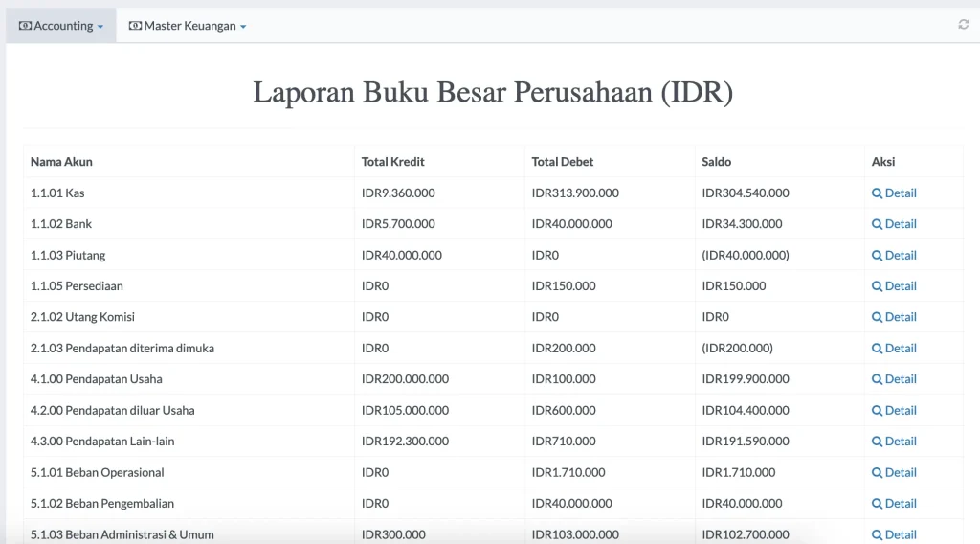Viewport: 980px width, 544px height.
Task: Click magnifier icon in 1.1.01 Kas row
Action: pos(877,193)
